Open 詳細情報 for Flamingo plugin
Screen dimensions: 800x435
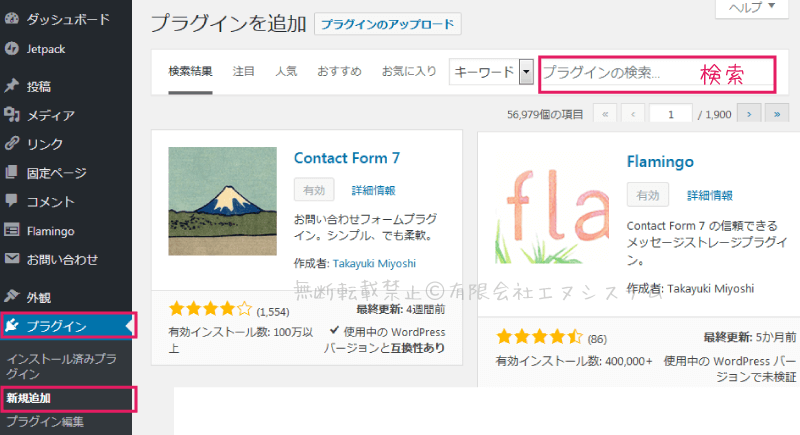point(710,195)
